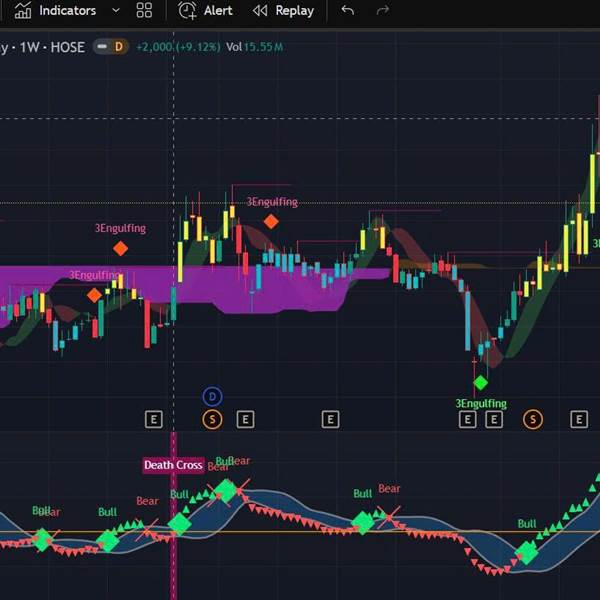Undo the last chart action
The height and width of the screenshot is (600, 600).
347,10
